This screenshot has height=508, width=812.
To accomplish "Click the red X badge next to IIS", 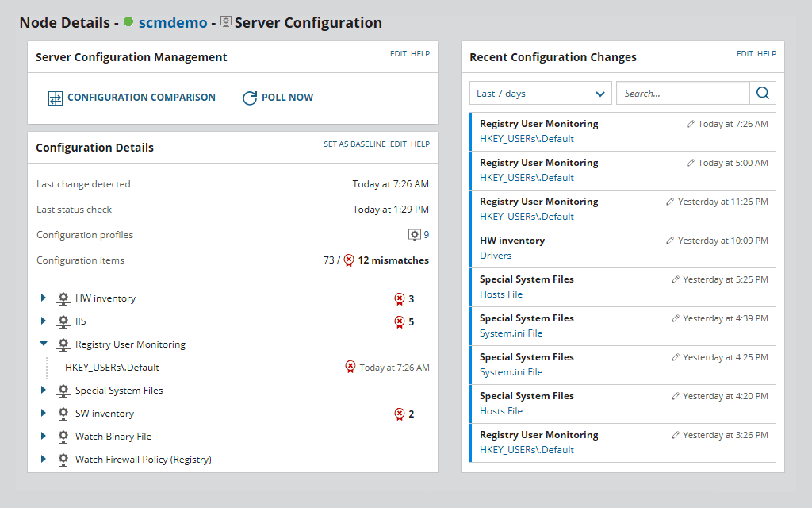I will coord(400,321).
